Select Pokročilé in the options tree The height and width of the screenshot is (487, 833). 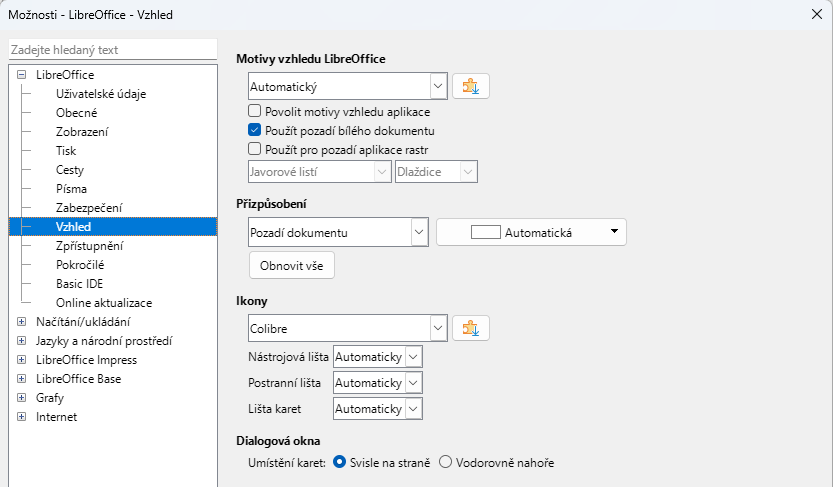click(x=80, y=264)
